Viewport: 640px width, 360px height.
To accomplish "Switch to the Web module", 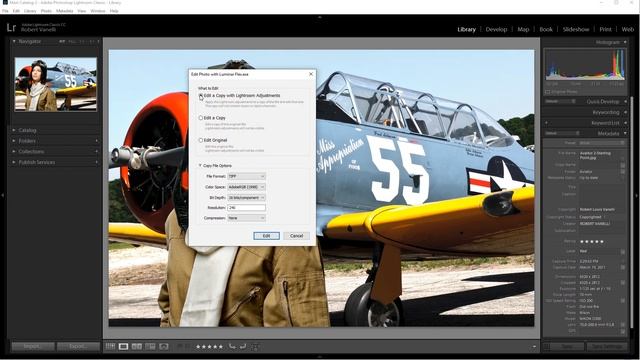I will (628, 29).
